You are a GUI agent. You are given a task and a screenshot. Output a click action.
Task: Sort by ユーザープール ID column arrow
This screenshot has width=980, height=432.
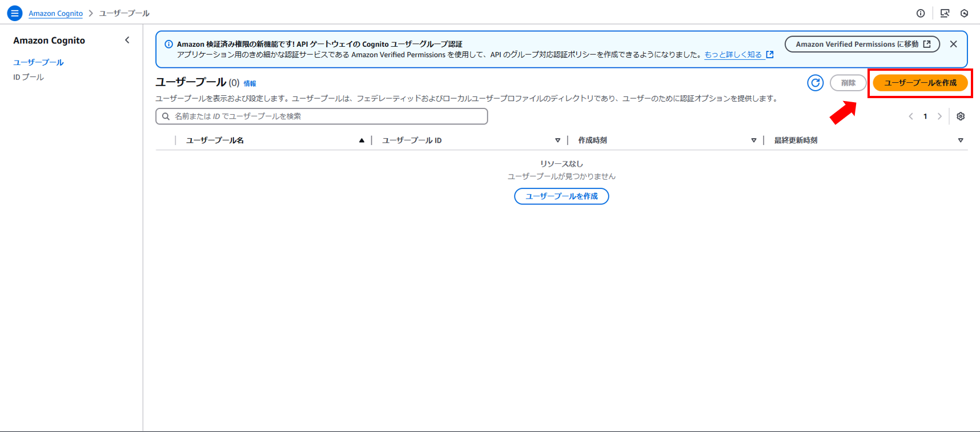coord(558,140)
